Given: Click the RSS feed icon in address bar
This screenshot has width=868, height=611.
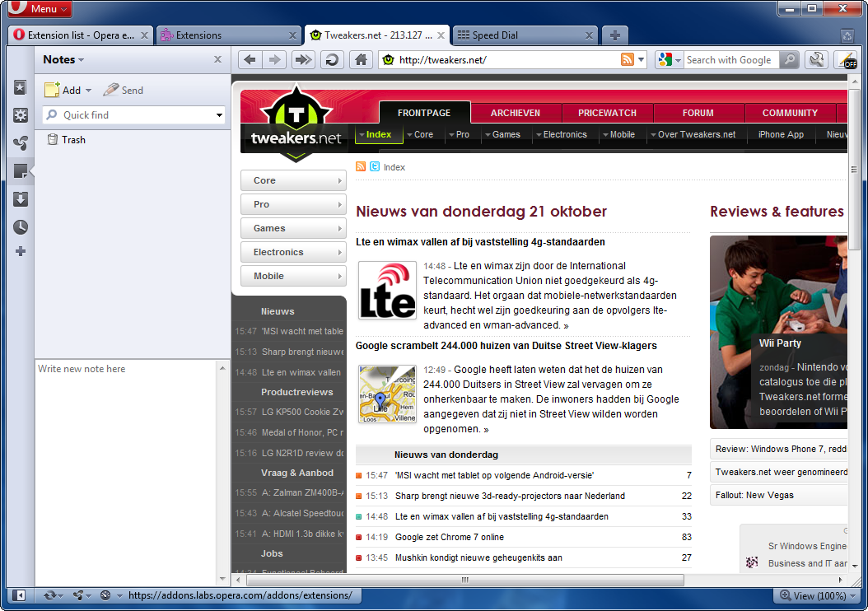Looking at the screenshot, I should click(x=628, y=60).
